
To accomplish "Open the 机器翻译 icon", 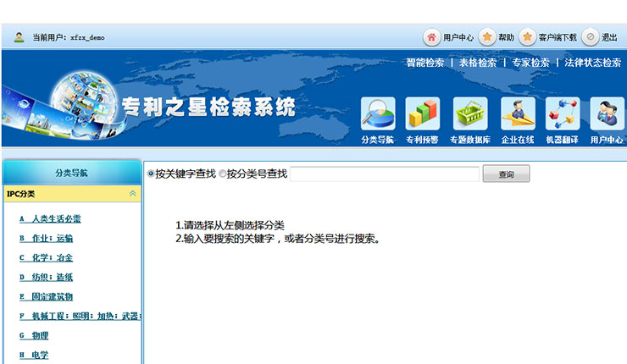I will [563, 113].
